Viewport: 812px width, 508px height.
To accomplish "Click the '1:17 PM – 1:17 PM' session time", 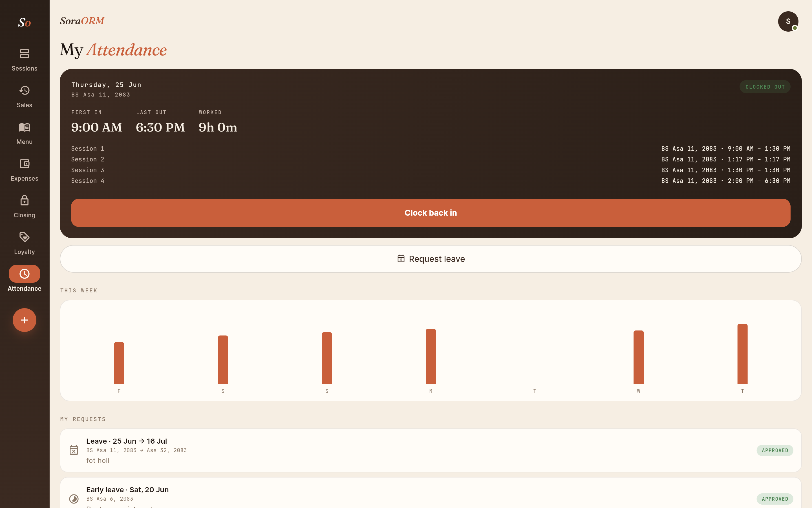I will tap(759, 159).
